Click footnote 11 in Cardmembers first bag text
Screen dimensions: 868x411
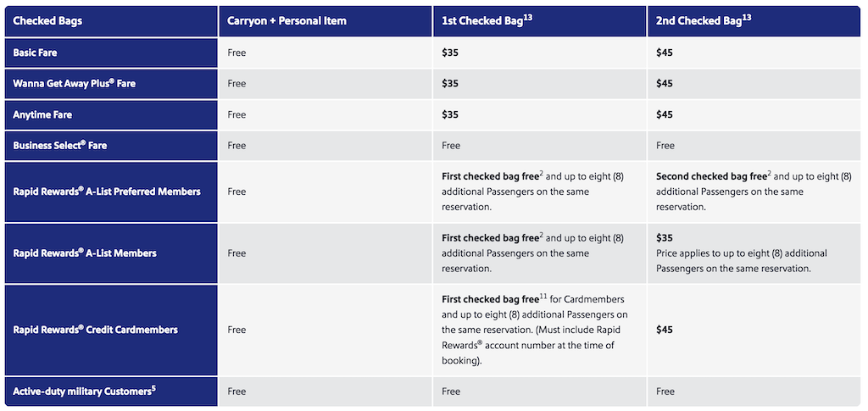543,297
